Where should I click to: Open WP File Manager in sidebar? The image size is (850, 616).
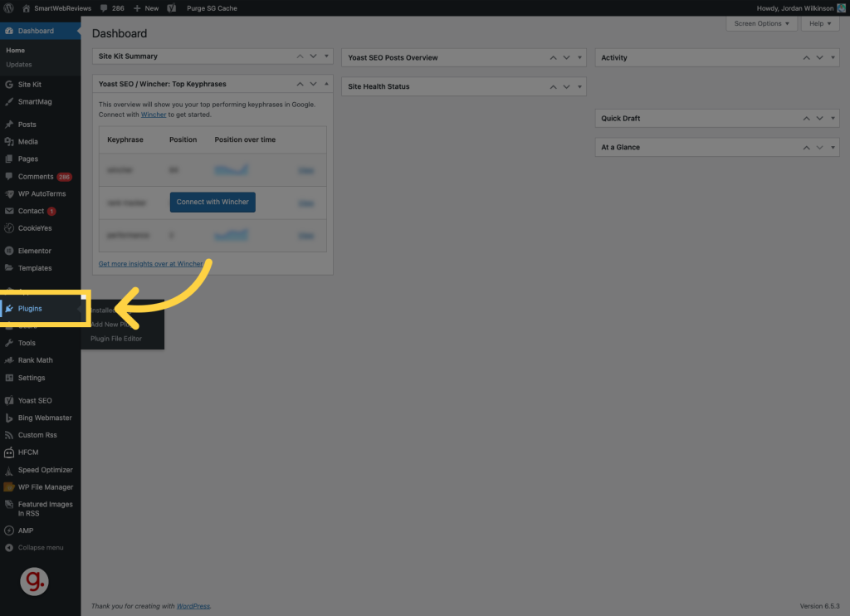[x=45, y=487]
